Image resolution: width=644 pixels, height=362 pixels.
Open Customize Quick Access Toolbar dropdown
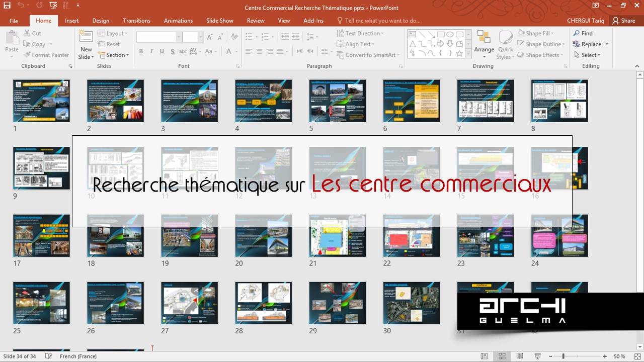78,6
